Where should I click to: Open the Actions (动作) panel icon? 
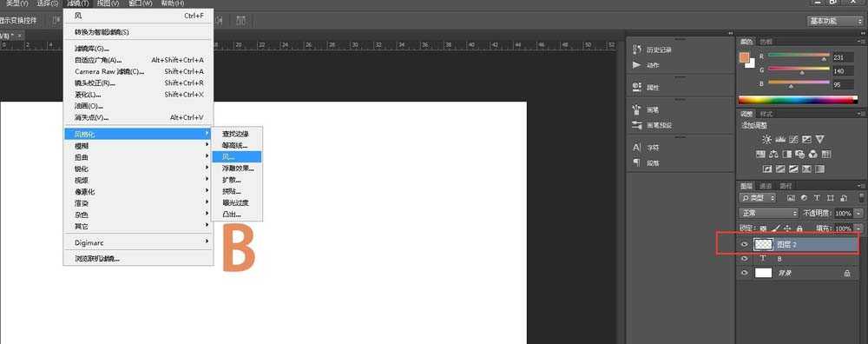(x=636, y=65)
